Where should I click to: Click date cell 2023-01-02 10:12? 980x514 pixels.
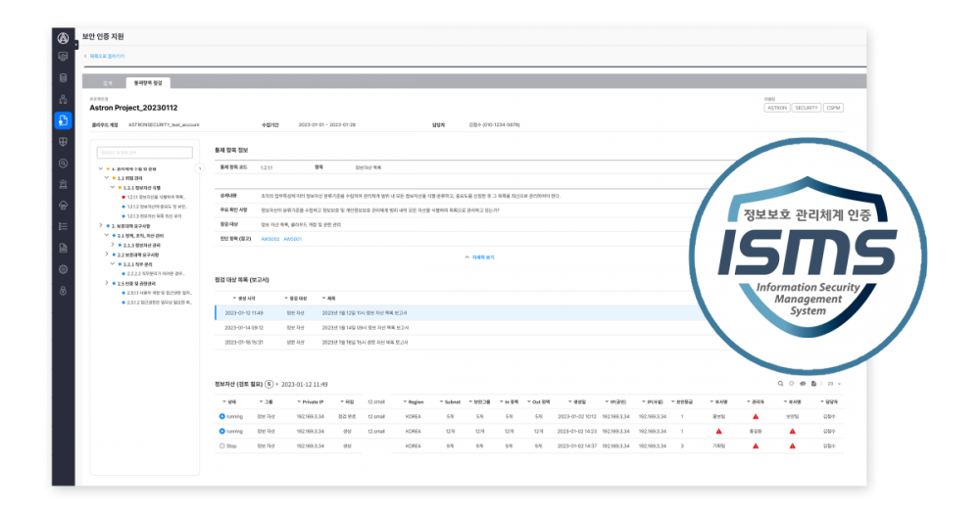[x=577, y=416]
